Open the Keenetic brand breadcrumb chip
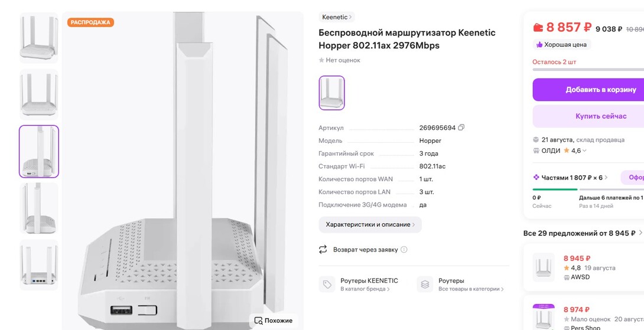Image resolution: width=644 pixels, height=330 pixels. (337, 17)
